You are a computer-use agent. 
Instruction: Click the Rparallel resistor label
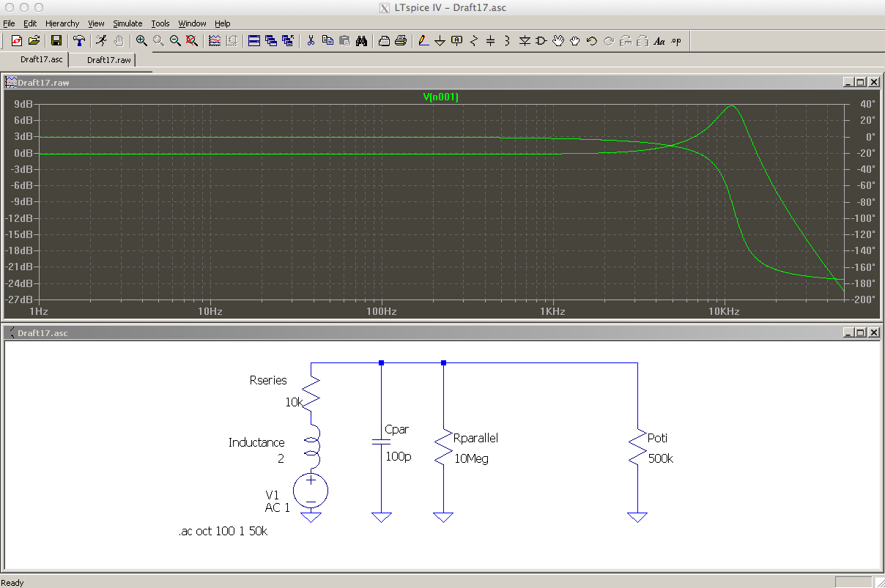[x=475, y=438]
